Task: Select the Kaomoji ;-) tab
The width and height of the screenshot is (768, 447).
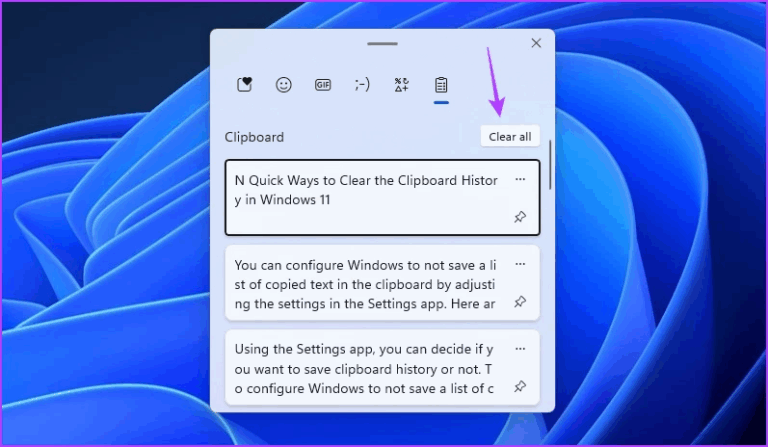Action: (x=362, y=85)
